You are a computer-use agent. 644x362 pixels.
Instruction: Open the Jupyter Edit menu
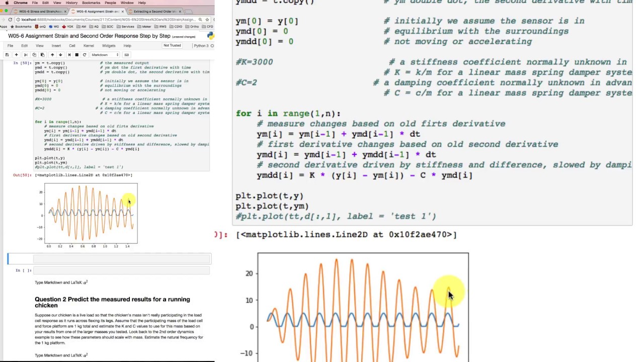[x=24, y=46]
